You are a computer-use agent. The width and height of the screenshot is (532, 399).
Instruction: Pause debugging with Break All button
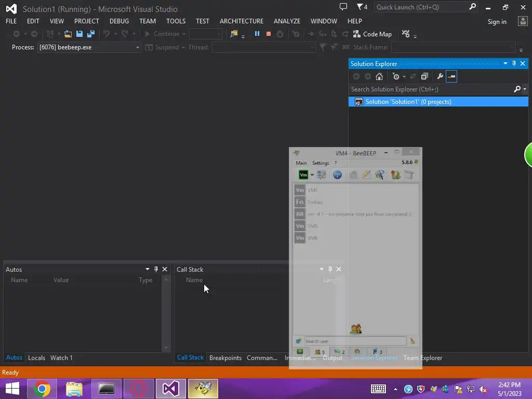click(257, 34)
